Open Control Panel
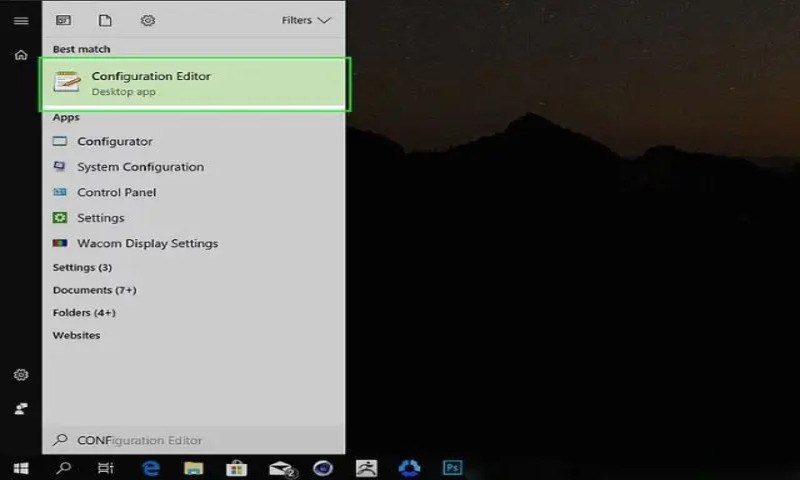 point(193,192)
